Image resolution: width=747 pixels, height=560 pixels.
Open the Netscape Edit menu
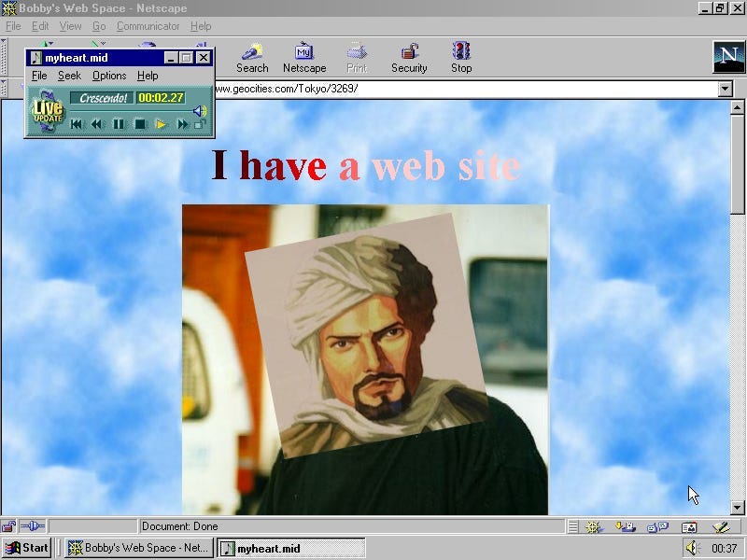coord(40,26)
